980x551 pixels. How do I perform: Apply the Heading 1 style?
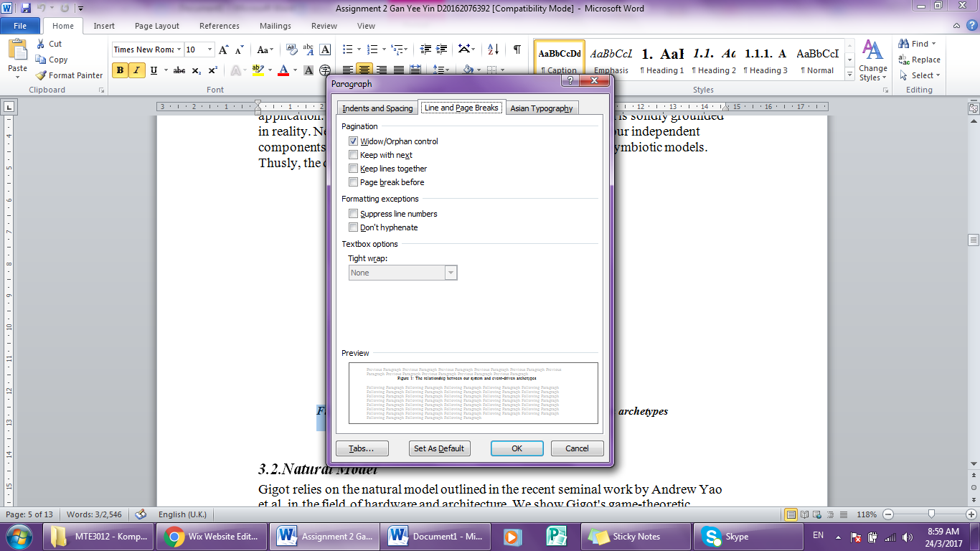(662, 60)
